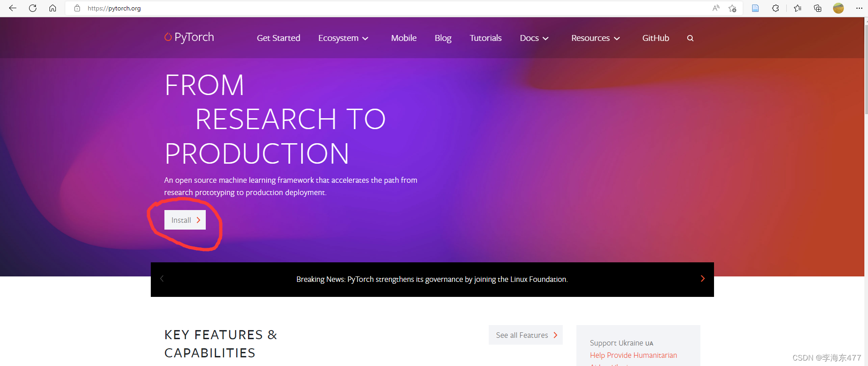Show next news banner item
The height and width of the screenshot is (366, 868).
coord(703,278)
